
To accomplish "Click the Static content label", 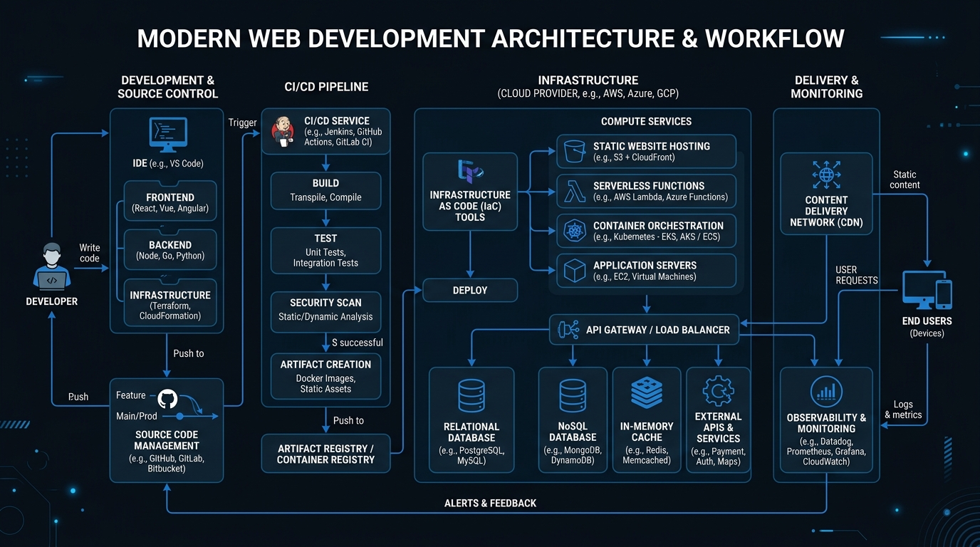I will click(905, 179).
